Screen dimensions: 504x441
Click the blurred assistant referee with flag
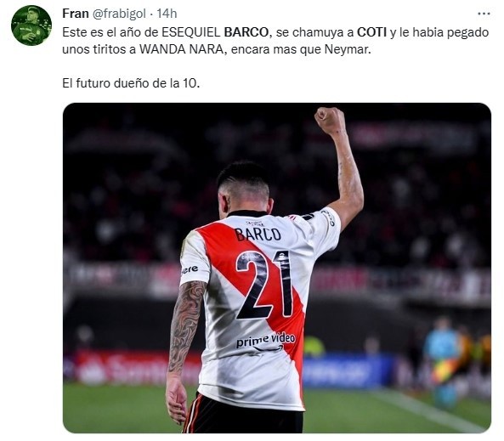click(445, 360)
